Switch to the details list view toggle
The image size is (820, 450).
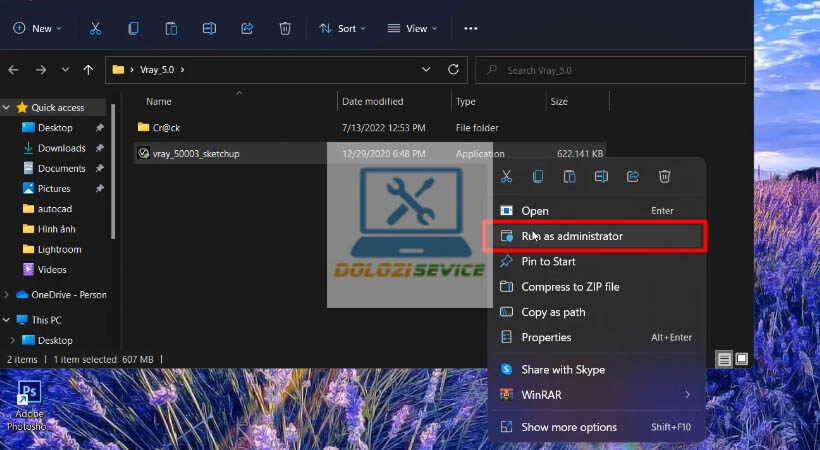723,359
